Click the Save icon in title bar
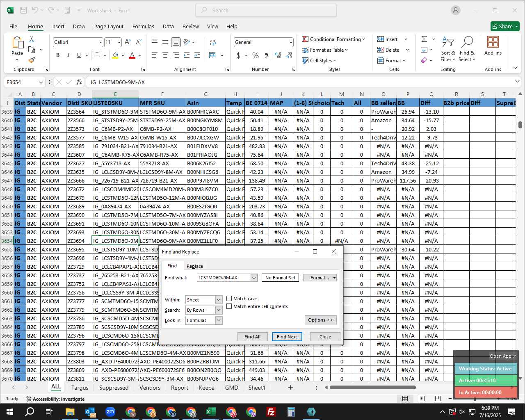Screen dimensions: 525x420 click(x=23, y=10)
